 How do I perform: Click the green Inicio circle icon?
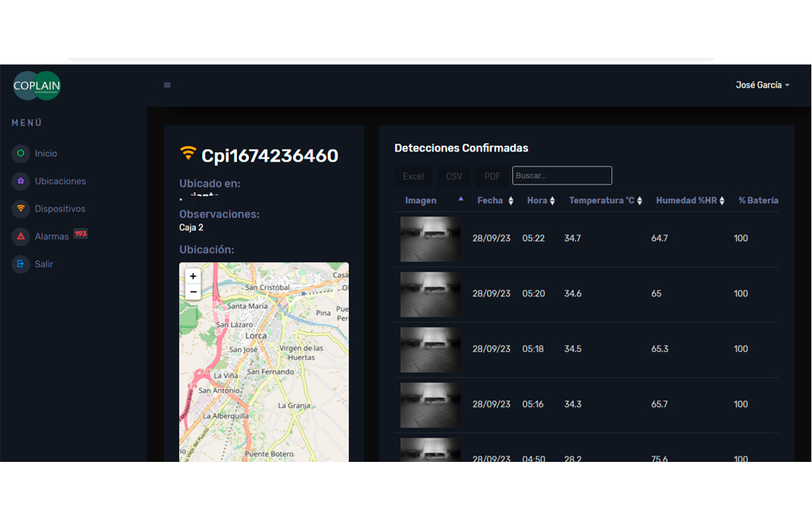21,153
